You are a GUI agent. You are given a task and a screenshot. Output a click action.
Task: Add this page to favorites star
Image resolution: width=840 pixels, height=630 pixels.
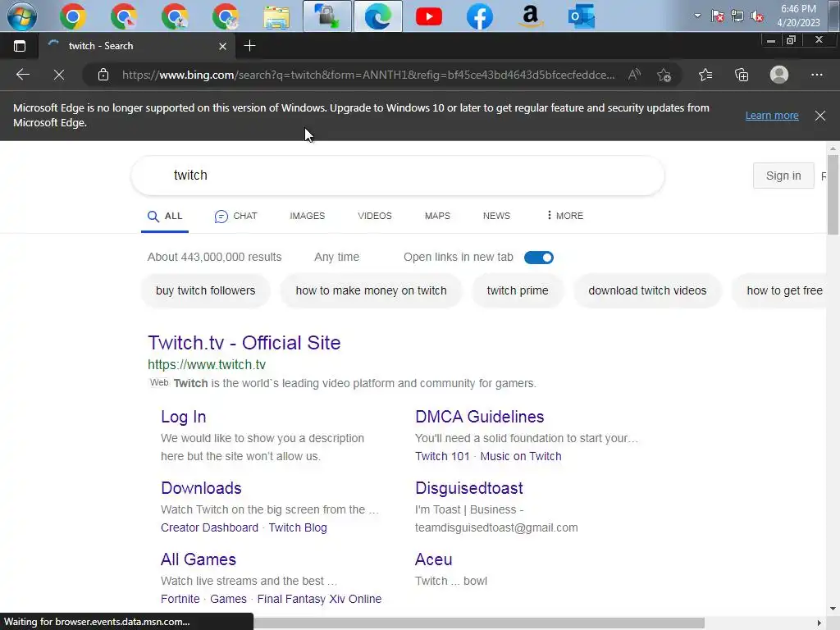664,75
